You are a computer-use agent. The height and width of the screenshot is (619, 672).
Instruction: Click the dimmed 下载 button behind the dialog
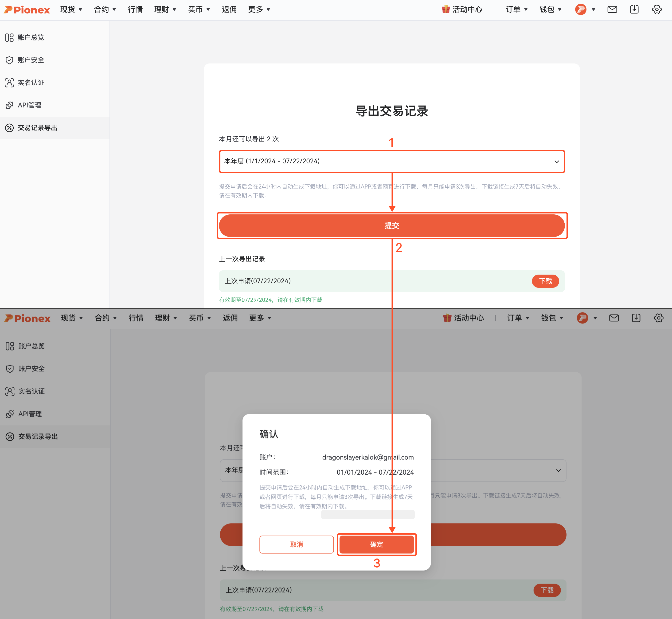click(547, 590)
